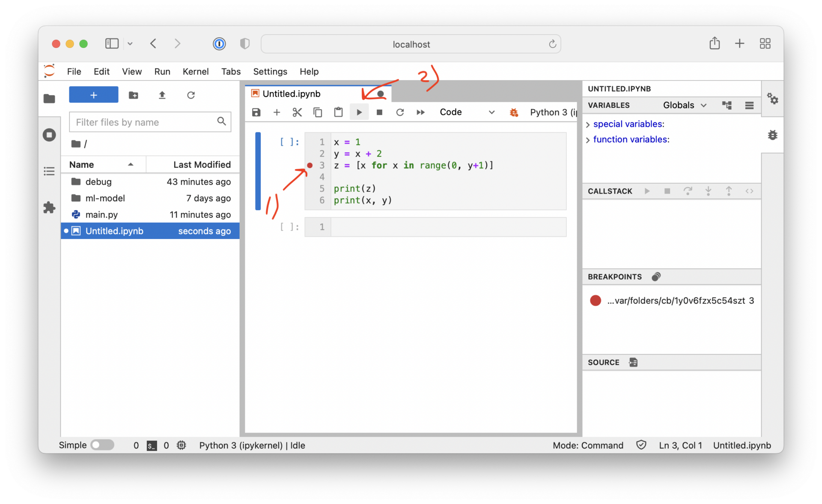
Task: Enable the debugger with the bug icon
Action: (513, 112)
